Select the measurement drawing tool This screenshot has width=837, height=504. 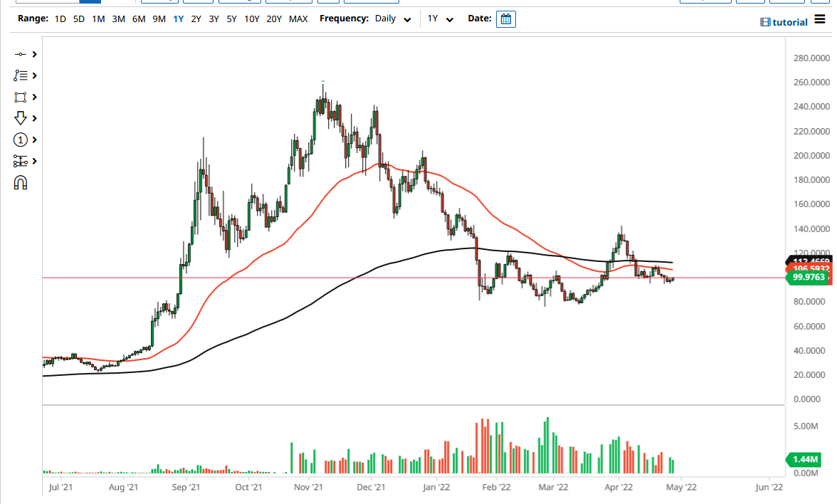coord(21,161)
